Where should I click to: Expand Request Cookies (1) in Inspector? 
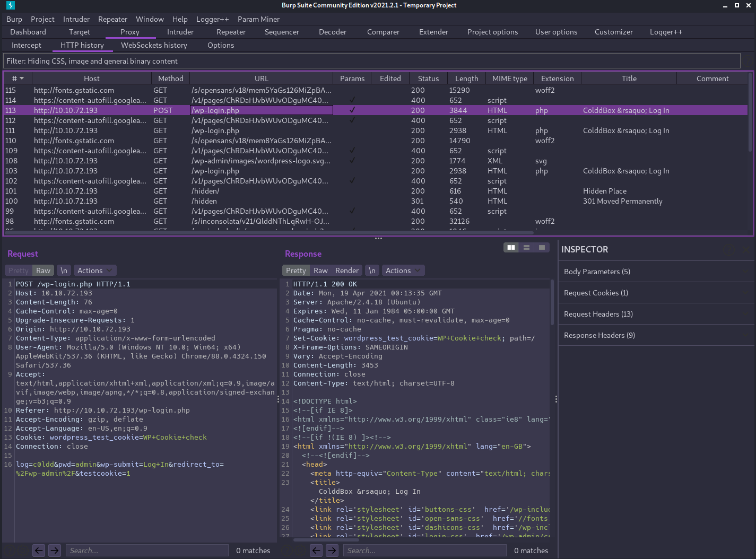click(x=656, y=293)
